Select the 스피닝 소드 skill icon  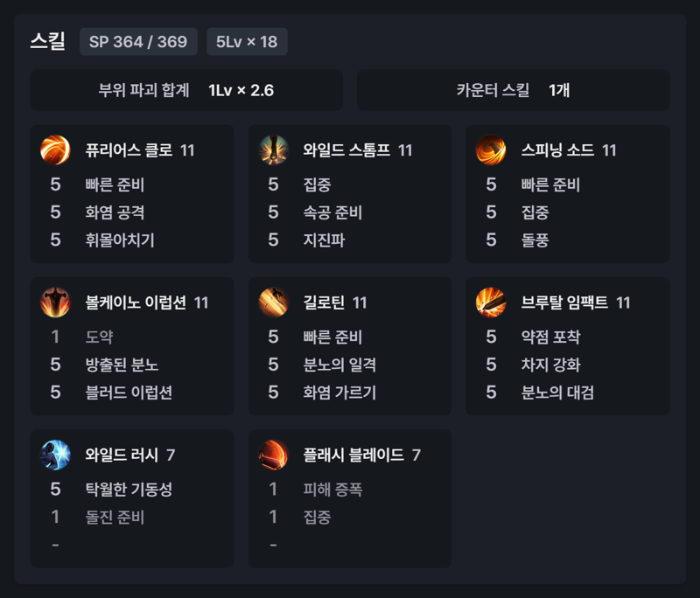point(491,150)
